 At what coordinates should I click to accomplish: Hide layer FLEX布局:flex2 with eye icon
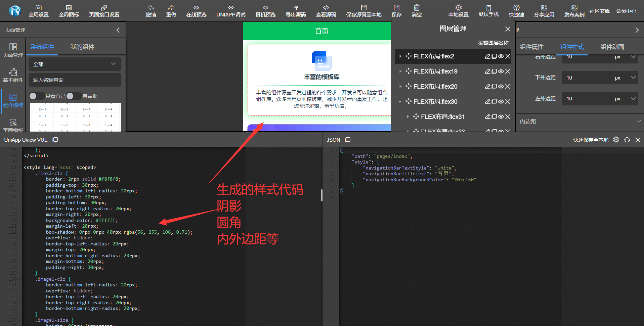point(501,56)
